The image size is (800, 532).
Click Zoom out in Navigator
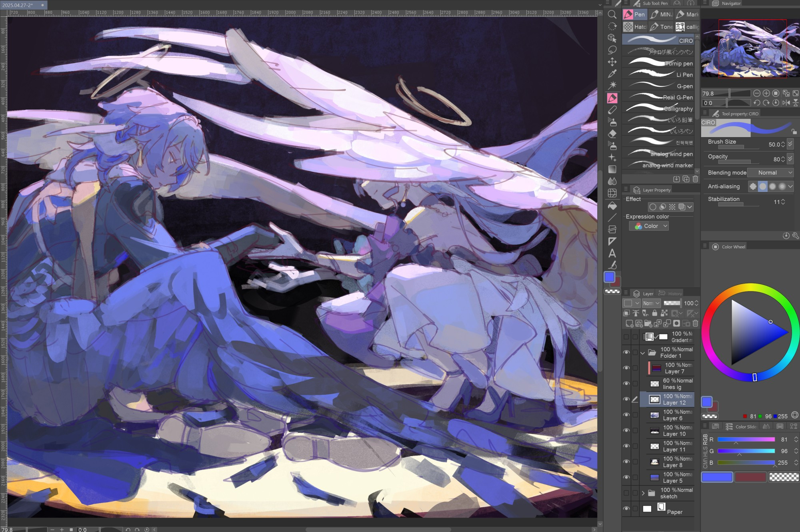[757, 93]
